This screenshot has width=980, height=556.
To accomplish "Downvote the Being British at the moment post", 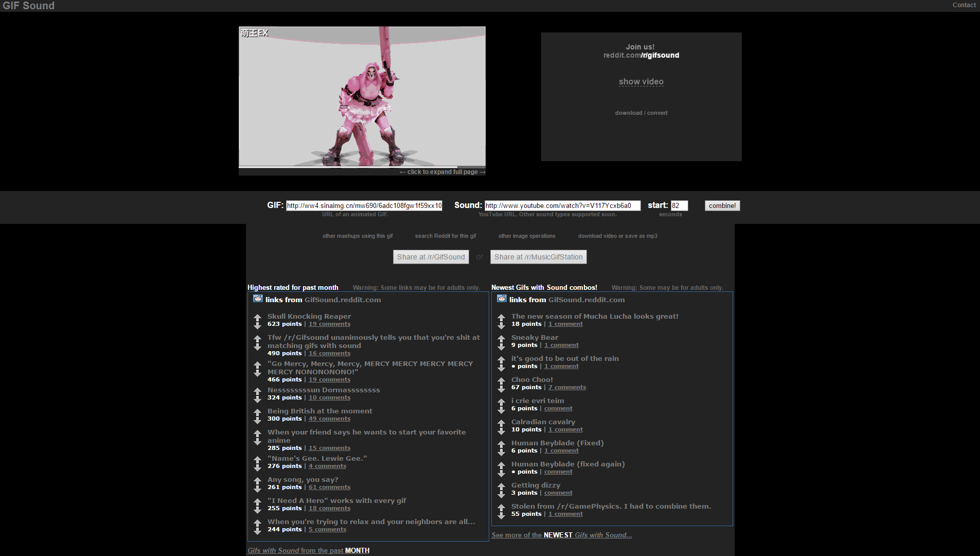I will [258, 421].
